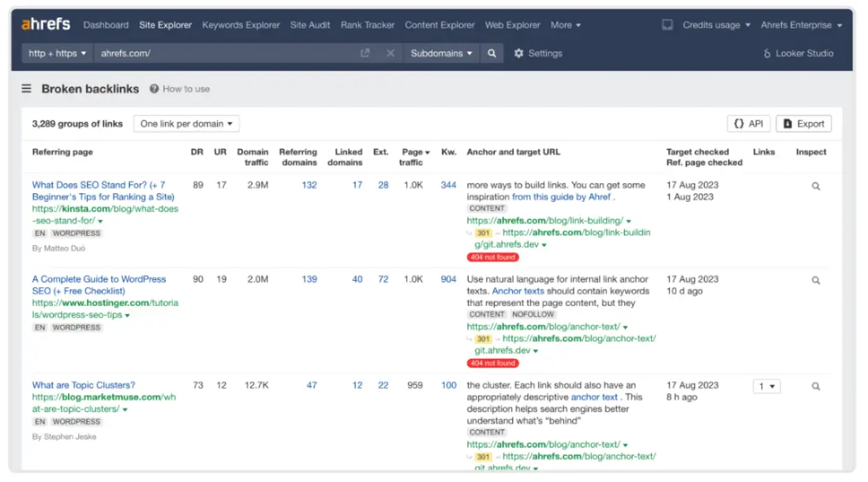The image size is (868, 482).
Task: Inspect the kinsta.com backlink row
Action: pos(815,186)
